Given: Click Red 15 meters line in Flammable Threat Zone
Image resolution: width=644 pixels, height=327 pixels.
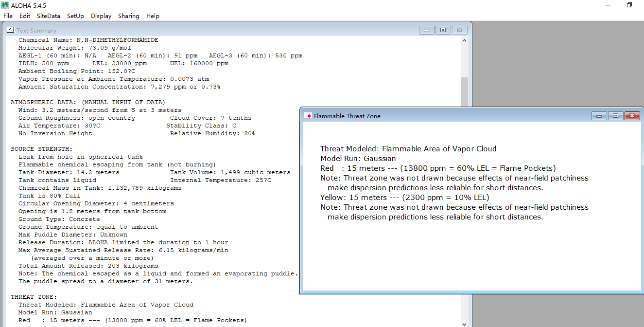Looking at the screenshot, I should tap(438, 168).
